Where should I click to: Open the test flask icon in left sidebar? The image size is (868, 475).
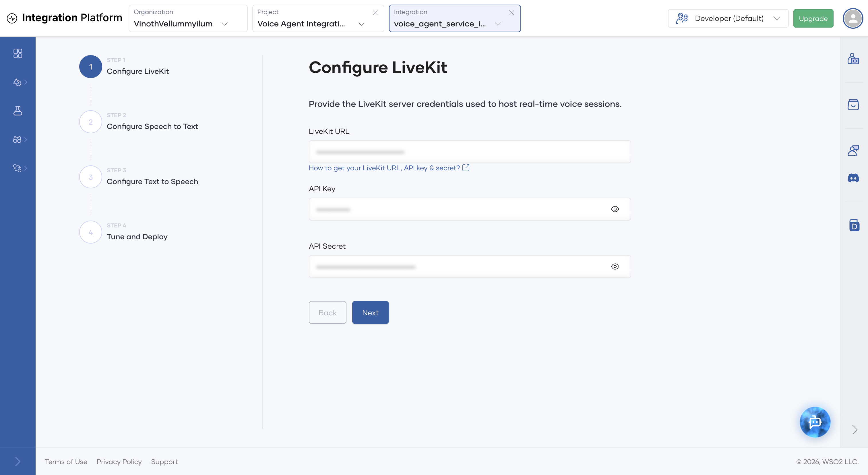coord(18,111)
